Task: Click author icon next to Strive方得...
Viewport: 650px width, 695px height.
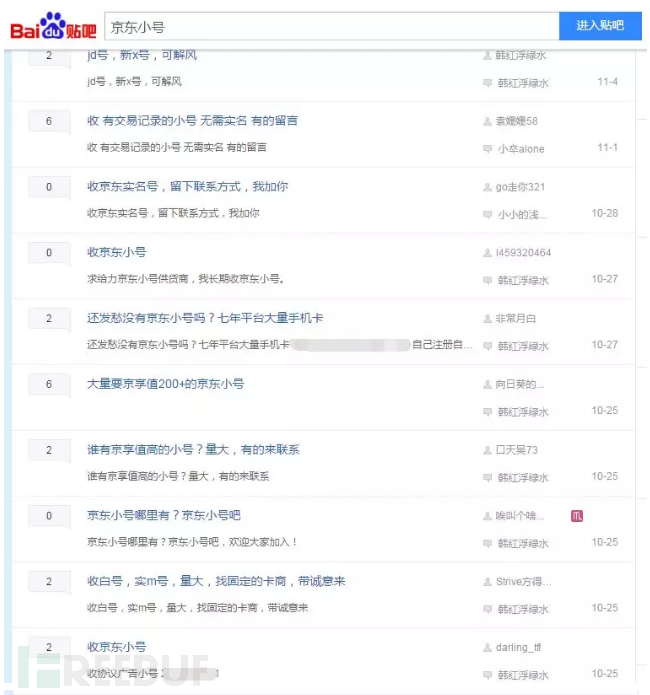Action: 487,582
